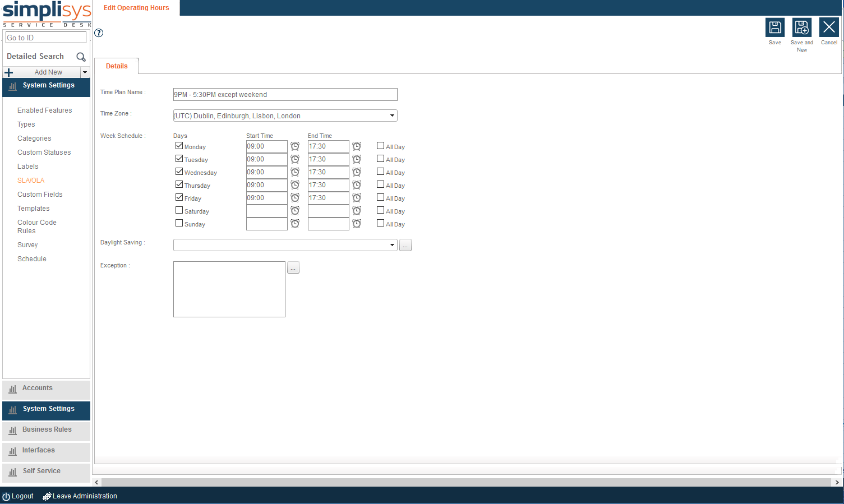Click the horizontal scrollbar right arrow
The width and height of the screenshot is (844, 504).
click(837, 482)
